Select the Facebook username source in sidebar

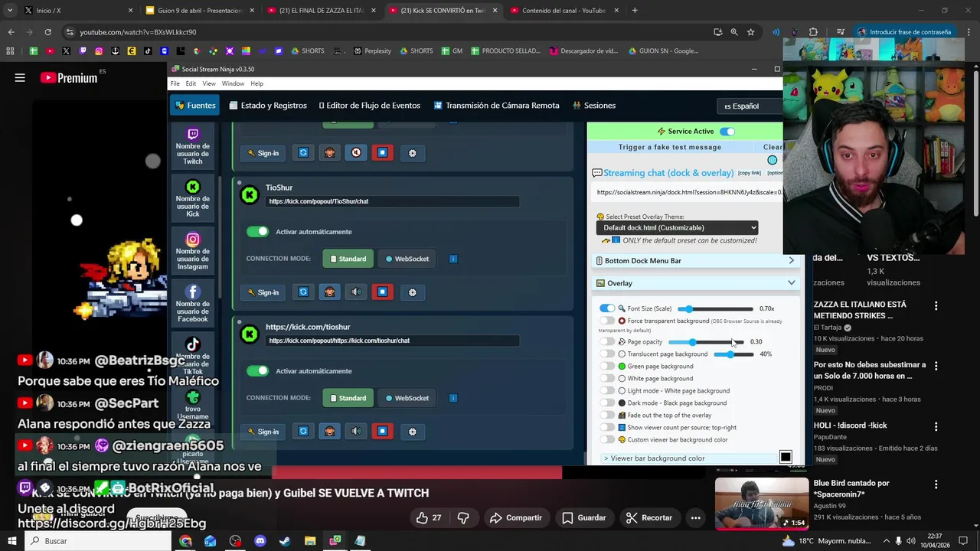coord(193,304)
